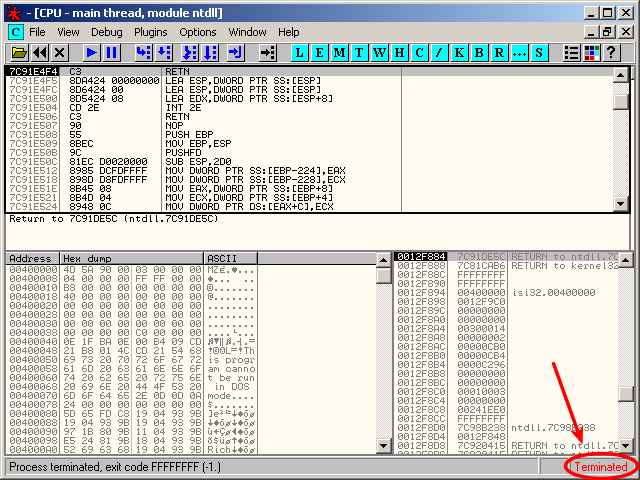This screenshot has height=480, width=640.
Task: Pause execution with pause icon
Action: click(x=111, y=52)
